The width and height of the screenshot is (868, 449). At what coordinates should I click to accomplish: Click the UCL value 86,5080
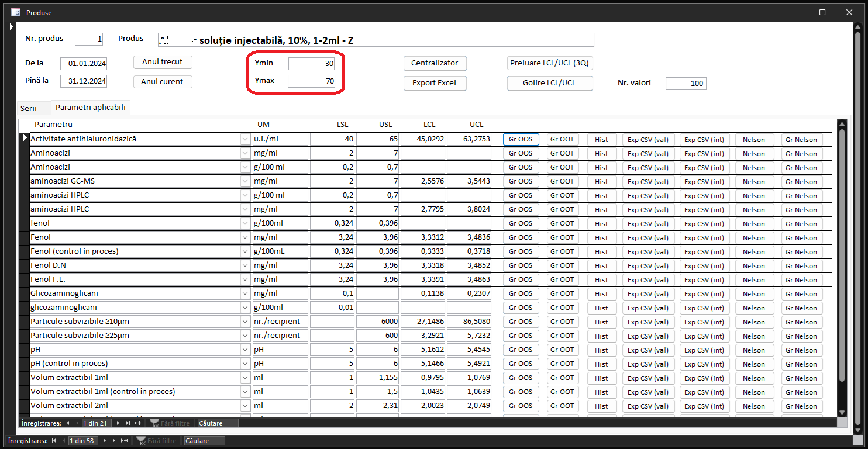point(469,322)
